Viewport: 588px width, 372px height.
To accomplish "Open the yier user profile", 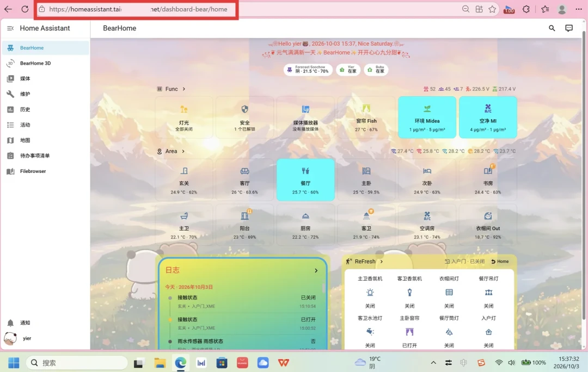I will tap(45, 338).
